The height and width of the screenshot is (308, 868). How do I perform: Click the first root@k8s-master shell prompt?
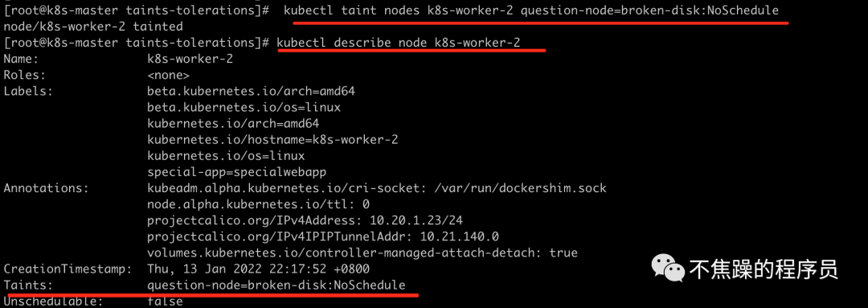(x=136, y=10)
